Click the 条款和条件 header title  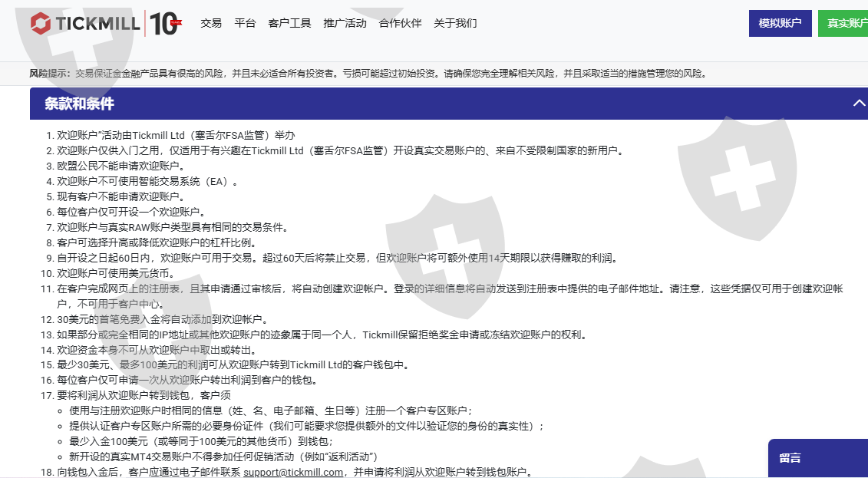(79, 104)
